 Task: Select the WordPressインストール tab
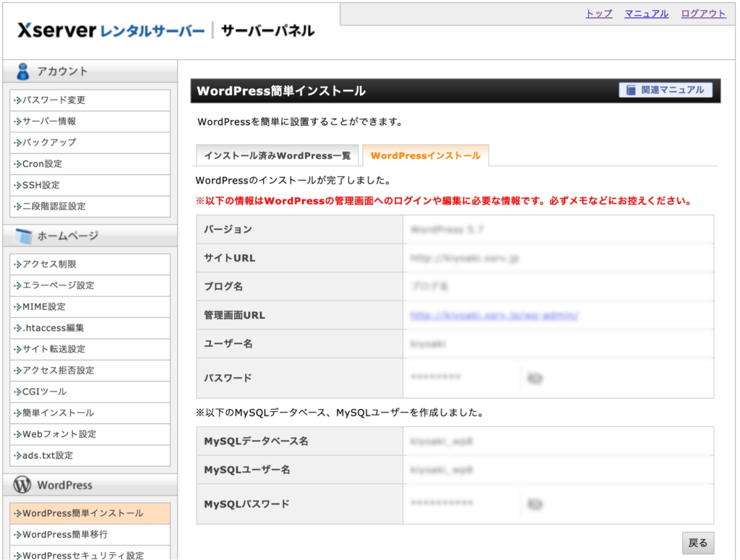click(425, 155)
